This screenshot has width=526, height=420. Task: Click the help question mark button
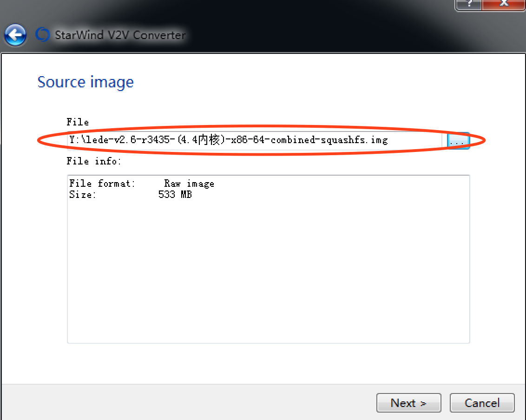469,5
